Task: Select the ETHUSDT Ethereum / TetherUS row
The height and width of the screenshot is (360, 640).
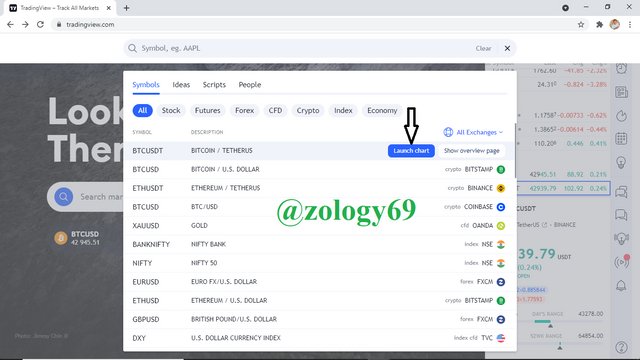Action: [x=319, y=188]
